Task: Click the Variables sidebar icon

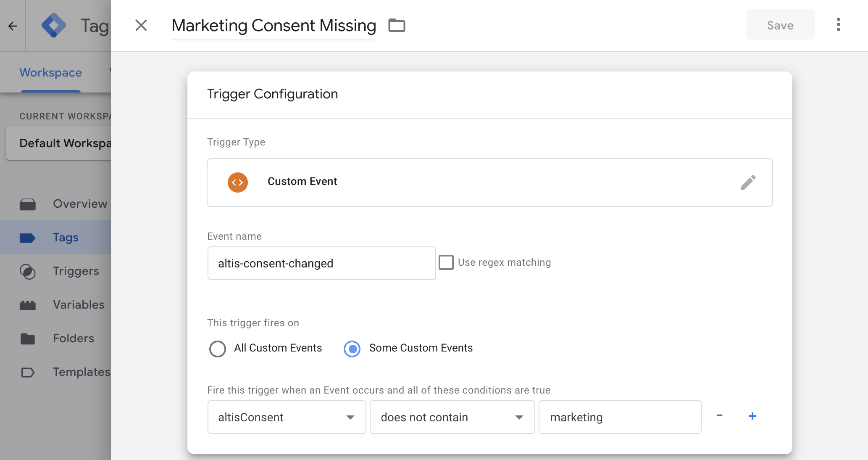Action: pos(28,305)
